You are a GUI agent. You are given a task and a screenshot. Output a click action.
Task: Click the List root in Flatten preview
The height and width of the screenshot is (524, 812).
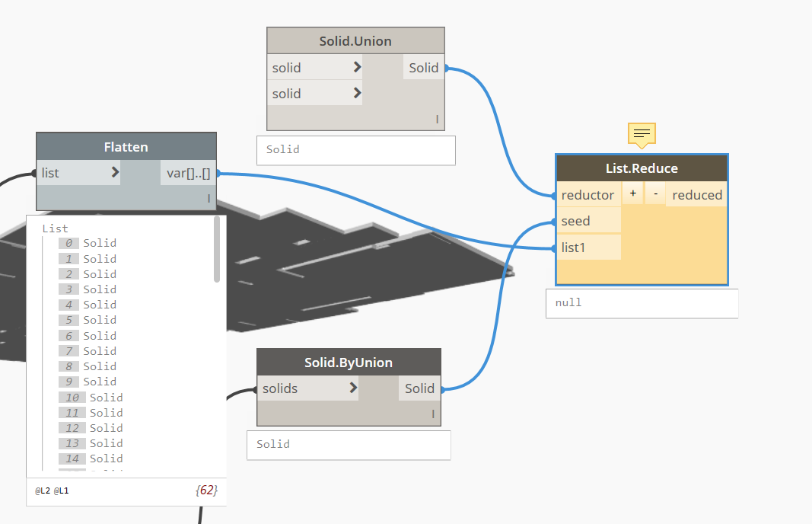[55, 228]
